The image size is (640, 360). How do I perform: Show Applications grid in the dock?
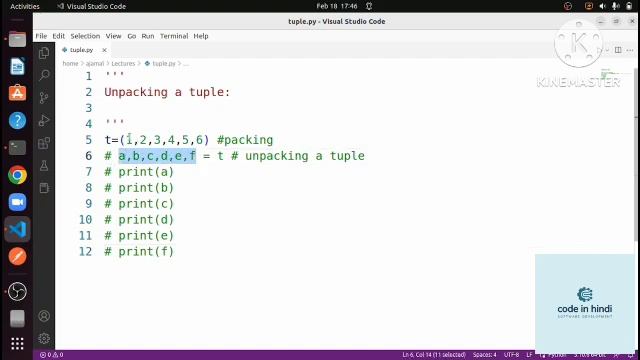(x=17, y=344)
